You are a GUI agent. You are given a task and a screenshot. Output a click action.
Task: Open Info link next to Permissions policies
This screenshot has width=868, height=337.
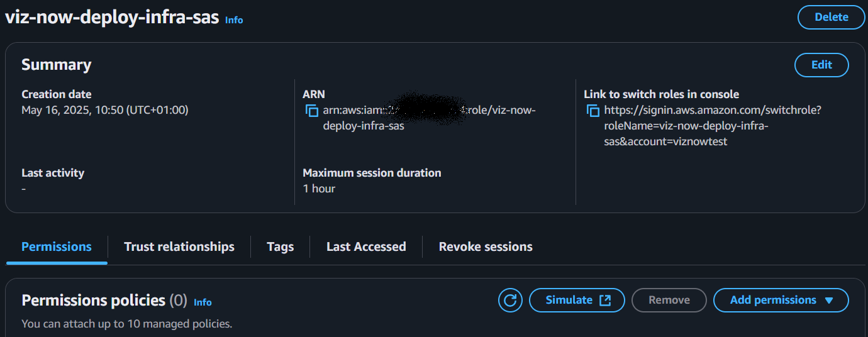pos(203,302)
